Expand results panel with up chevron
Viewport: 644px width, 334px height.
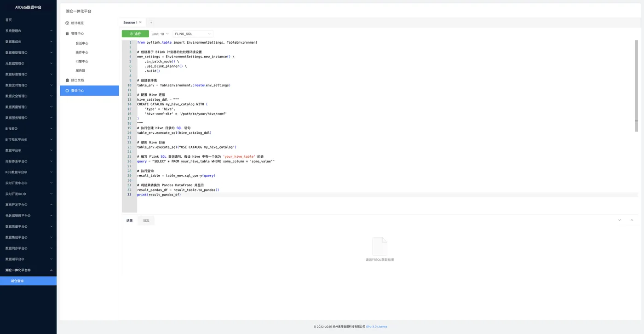(x=632, y=220)
